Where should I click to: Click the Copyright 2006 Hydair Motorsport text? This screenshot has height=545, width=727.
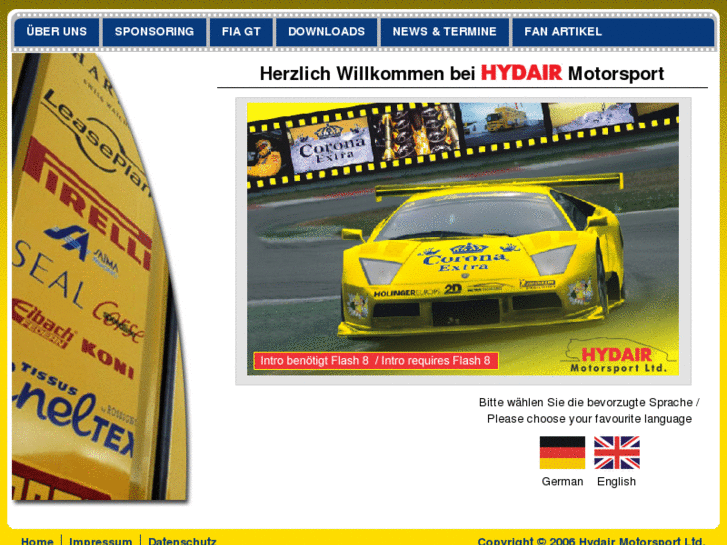pos(591,541)
